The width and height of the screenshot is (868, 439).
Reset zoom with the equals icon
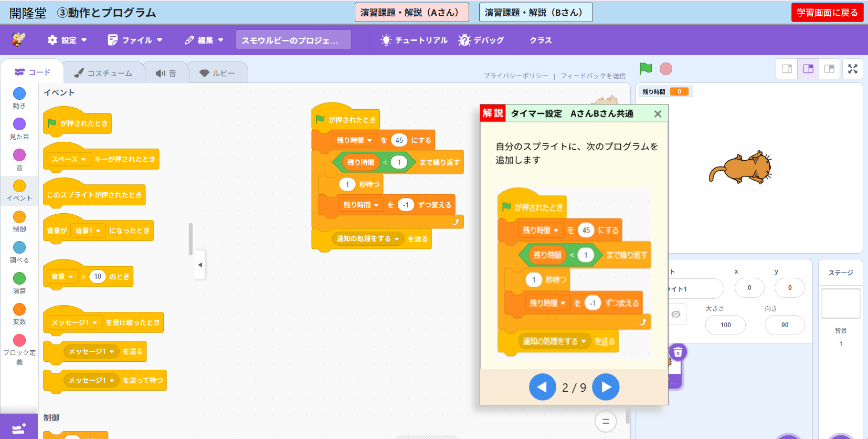pos(606,421)
